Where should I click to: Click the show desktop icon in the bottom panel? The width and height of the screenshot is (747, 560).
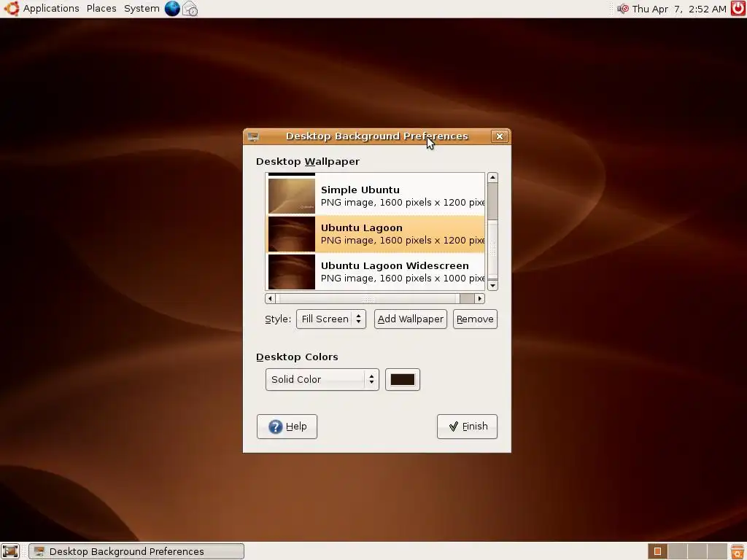pyautogui.click(x=10, y=551)
